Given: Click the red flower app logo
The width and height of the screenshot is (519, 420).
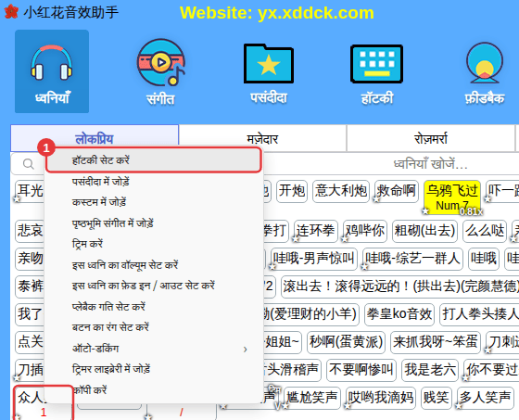Looking at the screenshot, I should [x=11, y=12].
